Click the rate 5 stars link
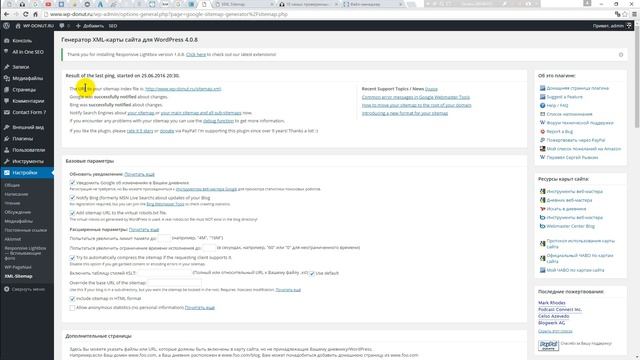The image size is (640, 360). [x=140, y=131]
